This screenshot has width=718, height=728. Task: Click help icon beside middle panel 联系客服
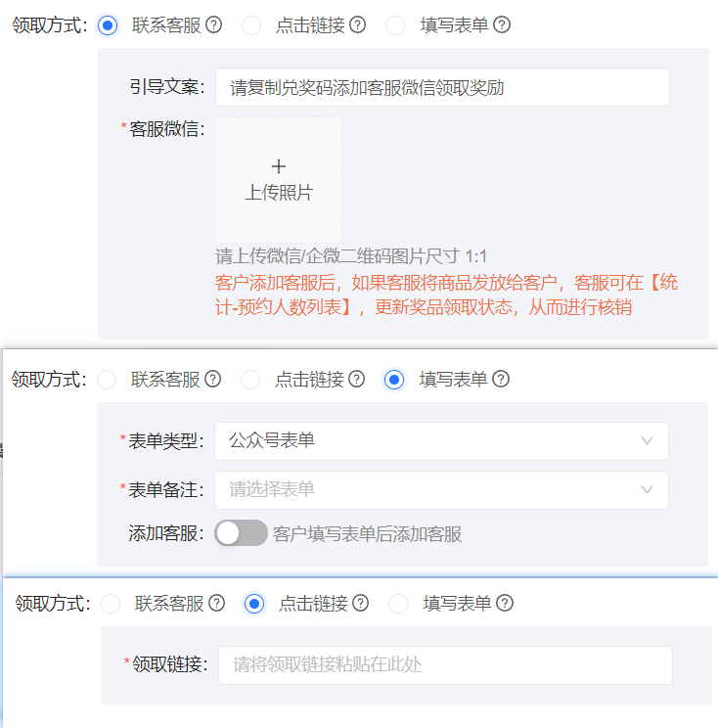[212, 379]
